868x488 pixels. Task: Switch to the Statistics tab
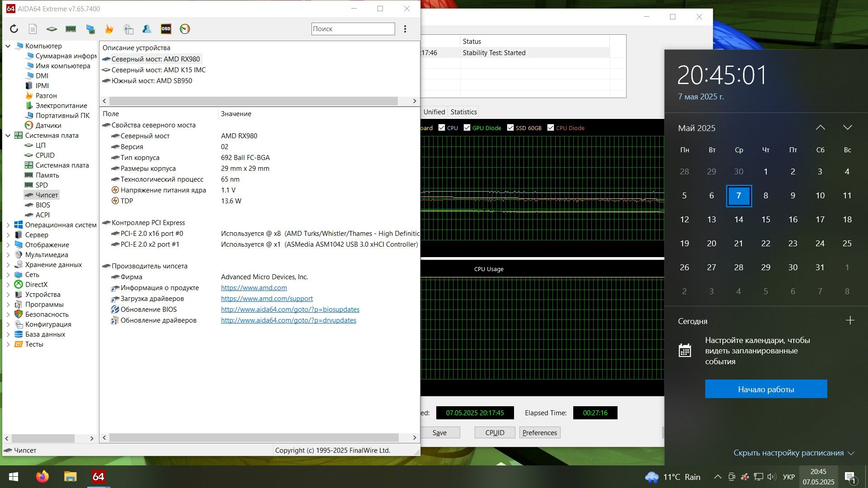(x=463, y=112)
